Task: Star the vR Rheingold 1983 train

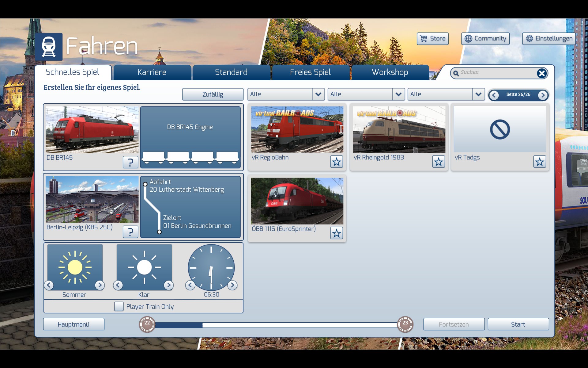Action: pos(438,162)
